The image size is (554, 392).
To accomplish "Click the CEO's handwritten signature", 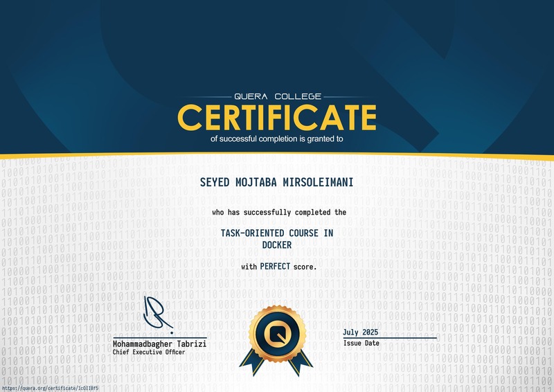I will pos(158,314).
